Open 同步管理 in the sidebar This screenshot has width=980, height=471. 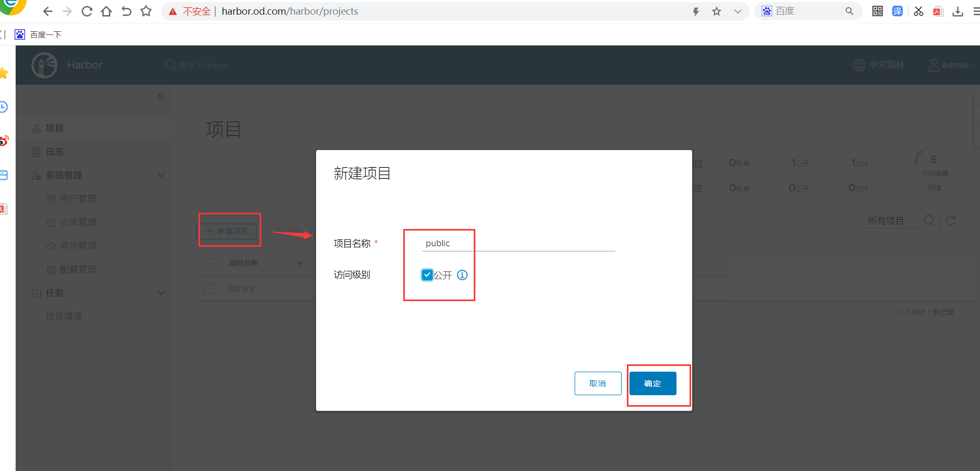78,246
